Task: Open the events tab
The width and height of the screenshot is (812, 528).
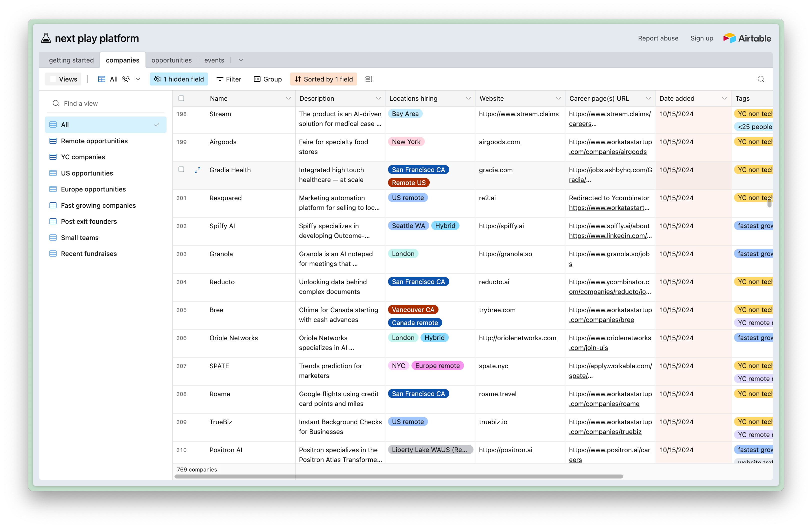Action: click(x=214, y=60)
